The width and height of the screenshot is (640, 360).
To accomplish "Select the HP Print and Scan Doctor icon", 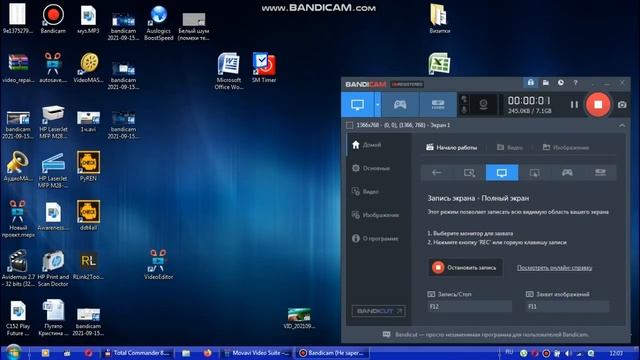I will point(53,268).
